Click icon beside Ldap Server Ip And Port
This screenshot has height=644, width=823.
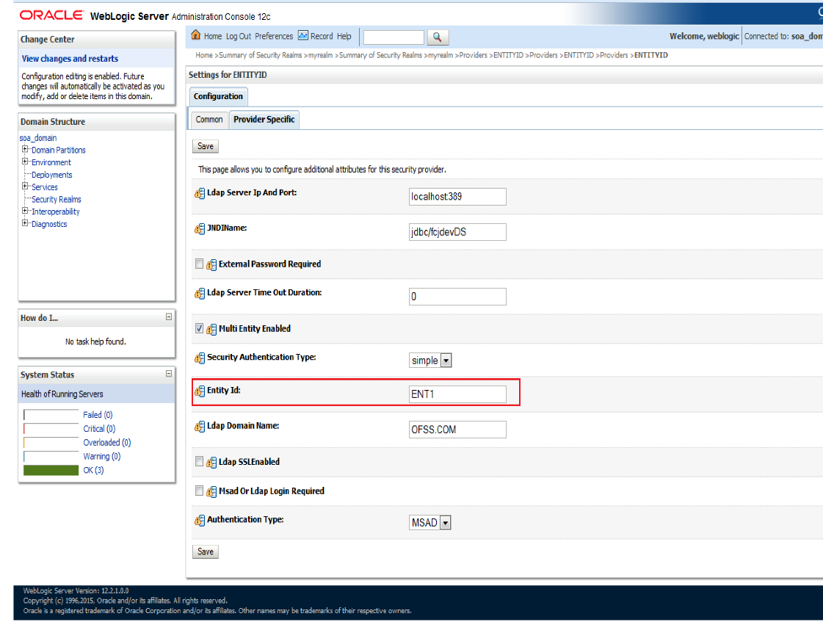tap(200, 194)
